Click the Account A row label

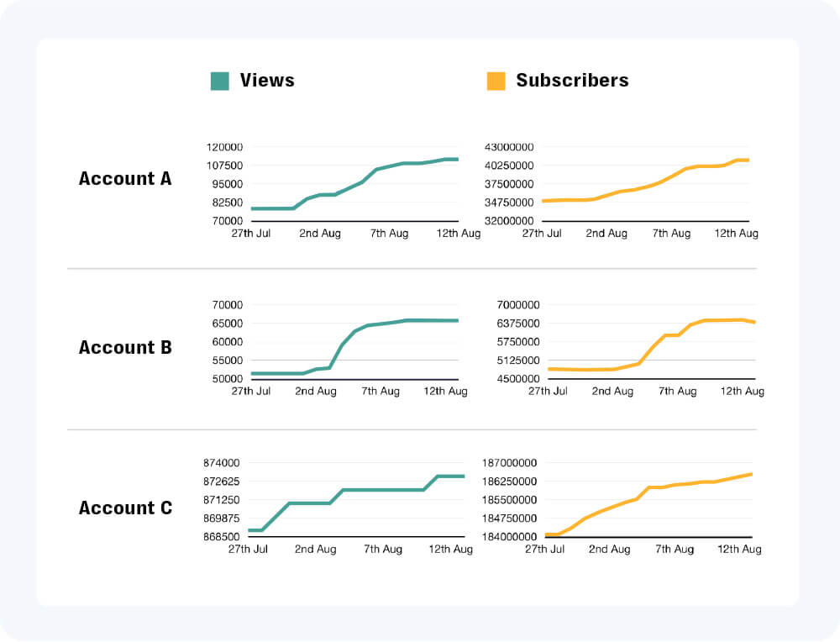click(x=125, y=179)
